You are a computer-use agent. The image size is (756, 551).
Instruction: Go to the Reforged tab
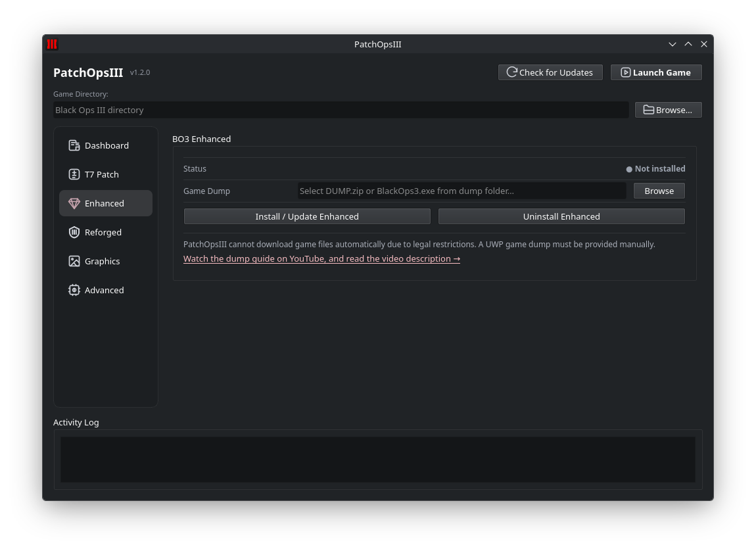point(106,232)
